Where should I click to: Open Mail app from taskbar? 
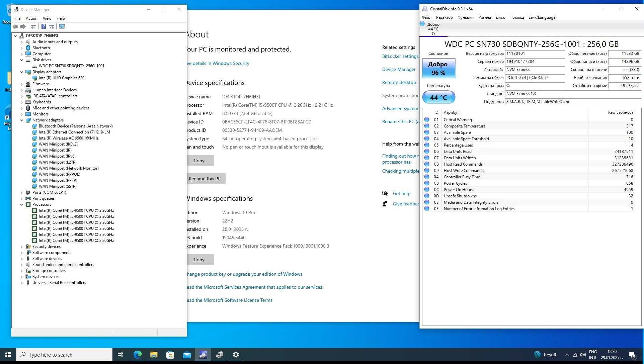point(187,355)
